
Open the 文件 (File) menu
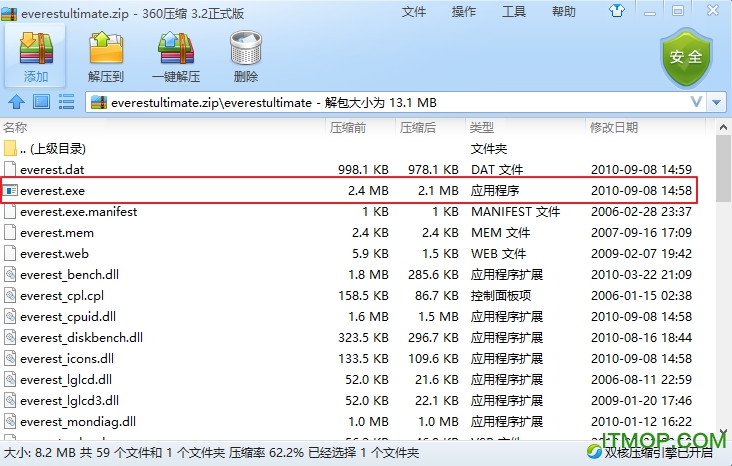(414, 11)
